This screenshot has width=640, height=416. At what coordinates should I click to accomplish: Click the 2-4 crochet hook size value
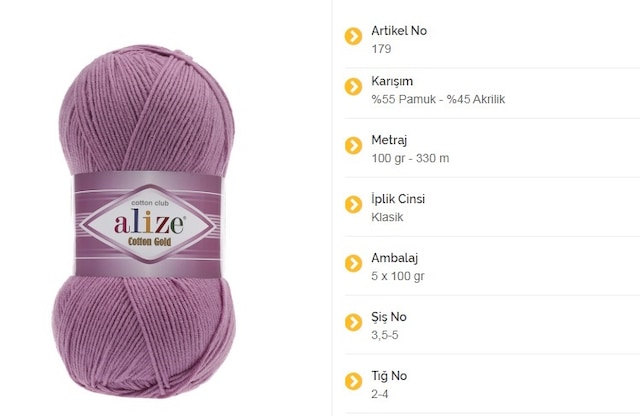380,394
